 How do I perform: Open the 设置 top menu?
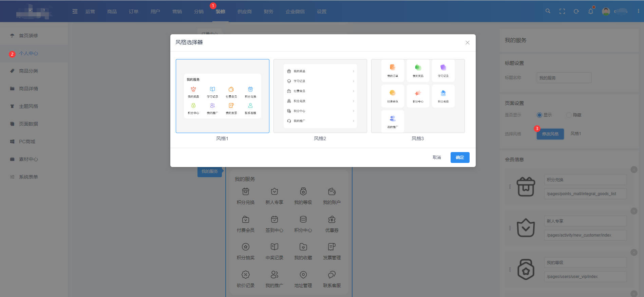[x=322, y=12]
